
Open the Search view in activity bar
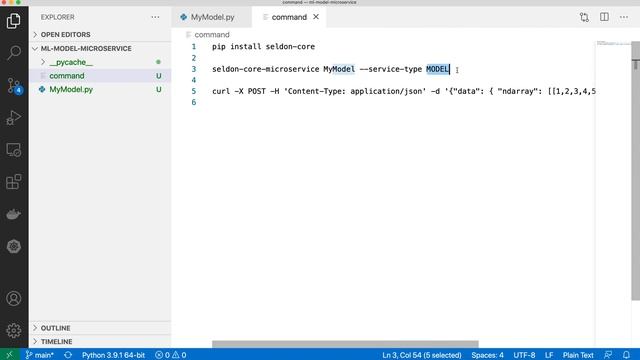tap(13, 53)
